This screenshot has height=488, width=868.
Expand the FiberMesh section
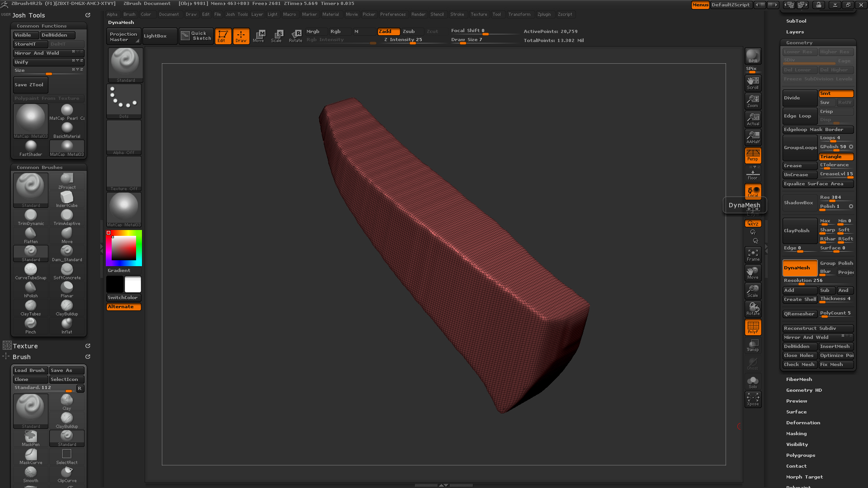[x=799, y=380]
